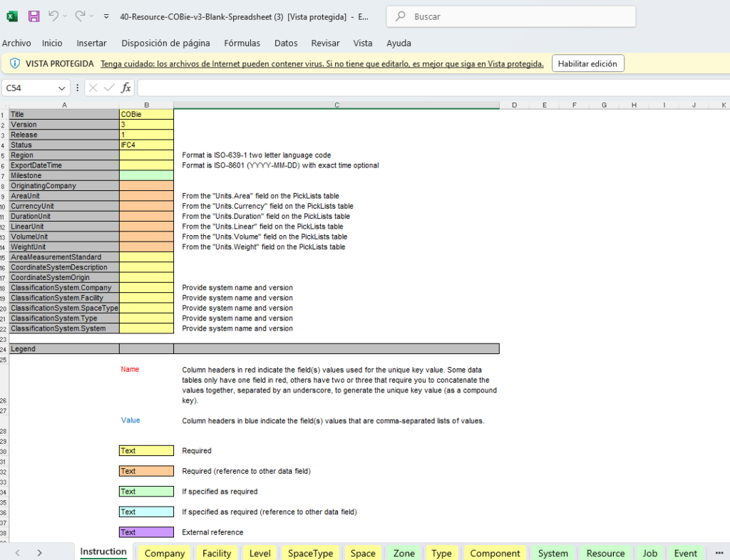Image resolution: width=730 pixels, height=560 pixels.
Task: Click the Redo arrow icon
Action: click(x=80, y=16)
